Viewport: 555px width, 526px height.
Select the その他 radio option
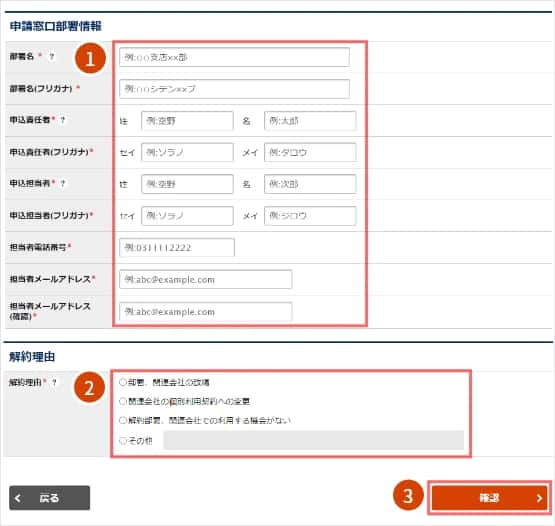(x=122, y=441)
